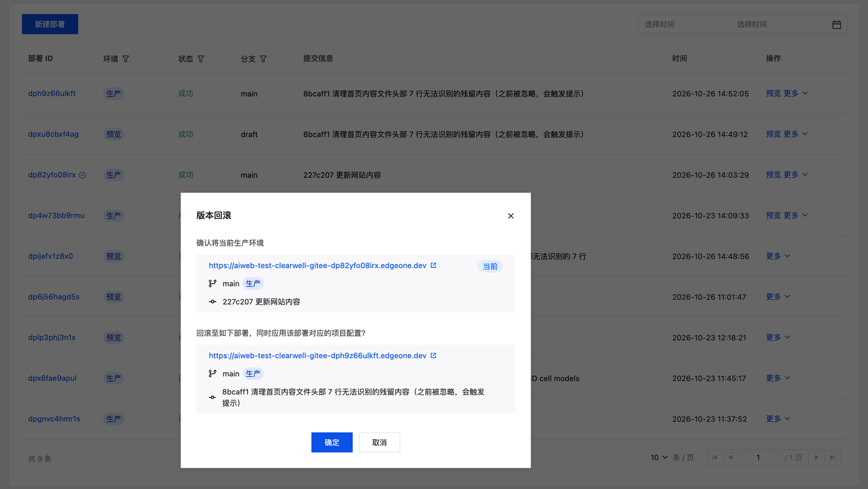The image size is (868, 489).
Task: Expand 更多 menu for 14:48:56 deployment
Action: coord(778,256)
